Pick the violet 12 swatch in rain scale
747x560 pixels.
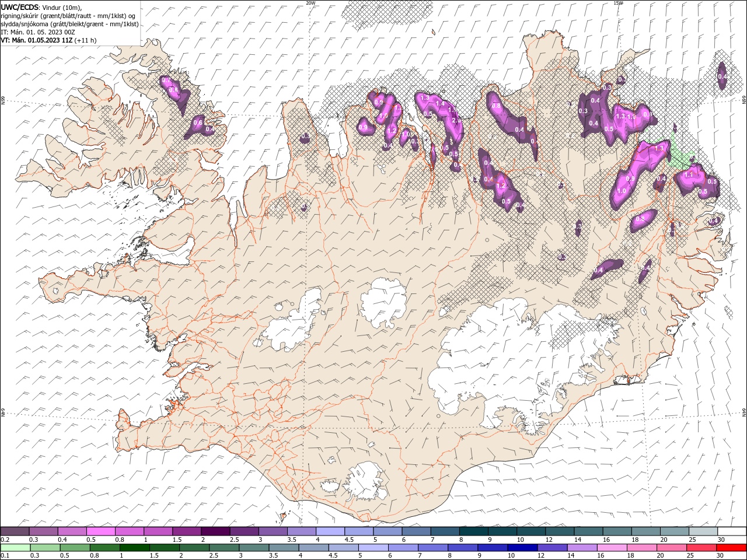[x=551, y=548]
